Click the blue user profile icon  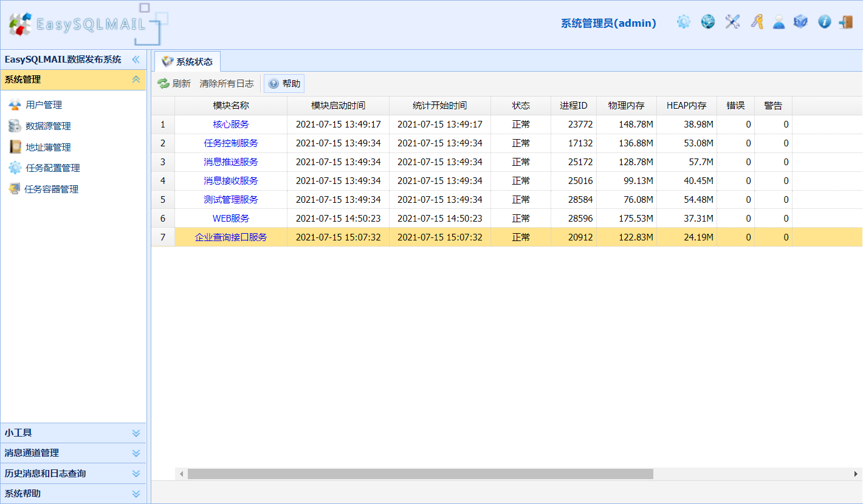click(x=779, y=22)
